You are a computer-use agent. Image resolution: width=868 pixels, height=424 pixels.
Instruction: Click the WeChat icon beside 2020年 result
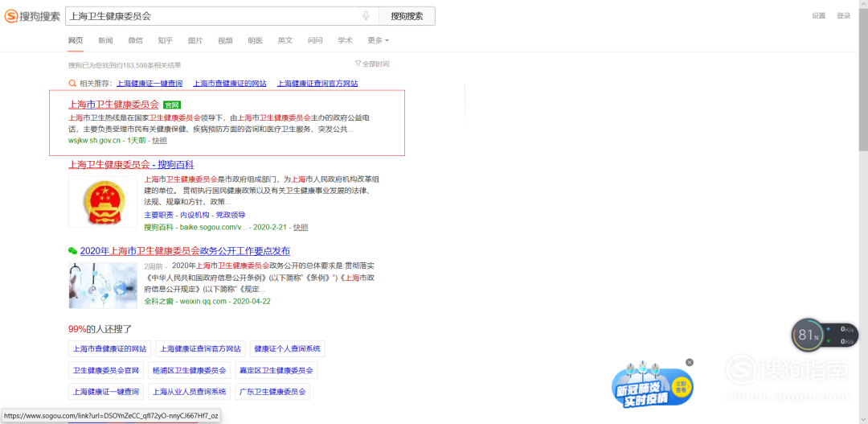coord(72,251)
